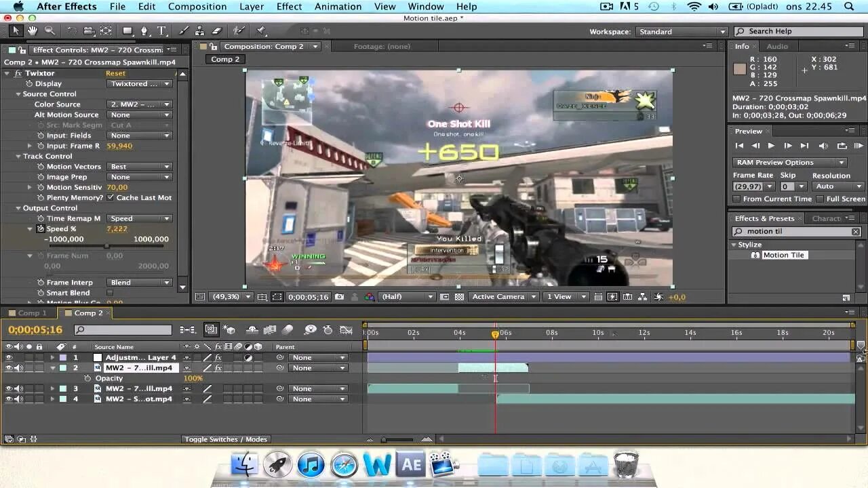This screenshot has height=488, width=868.
Task: Open Twixtor Display dropdown
Action: point(140,84)
